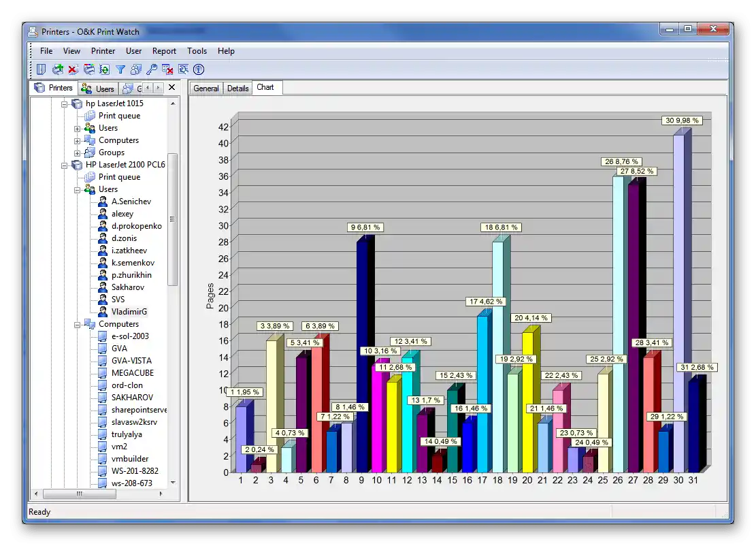This screenshot has width=756, height=546.
Task: Open the partially hidden Groups panel tab
Action: click(132, 89)
